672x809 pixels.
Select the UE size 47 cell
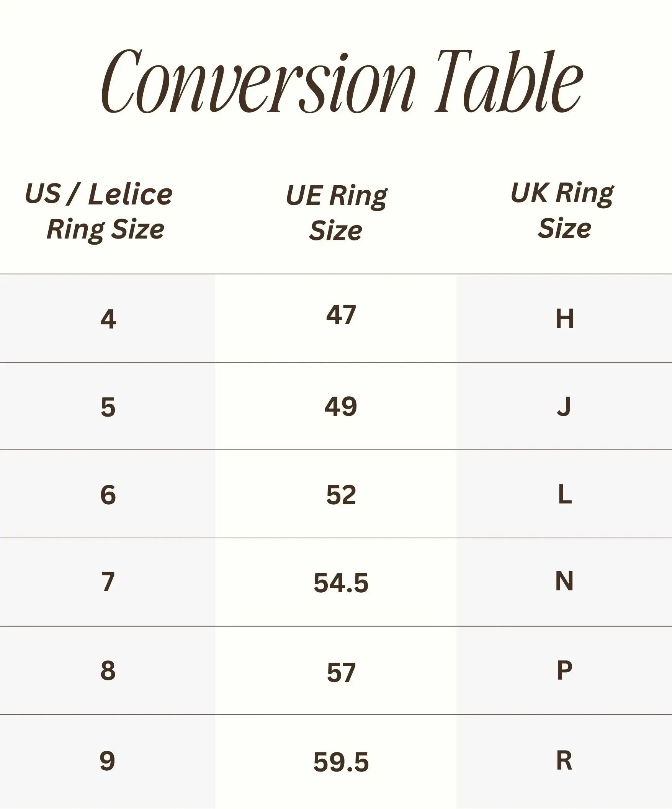tap(341, 315)
